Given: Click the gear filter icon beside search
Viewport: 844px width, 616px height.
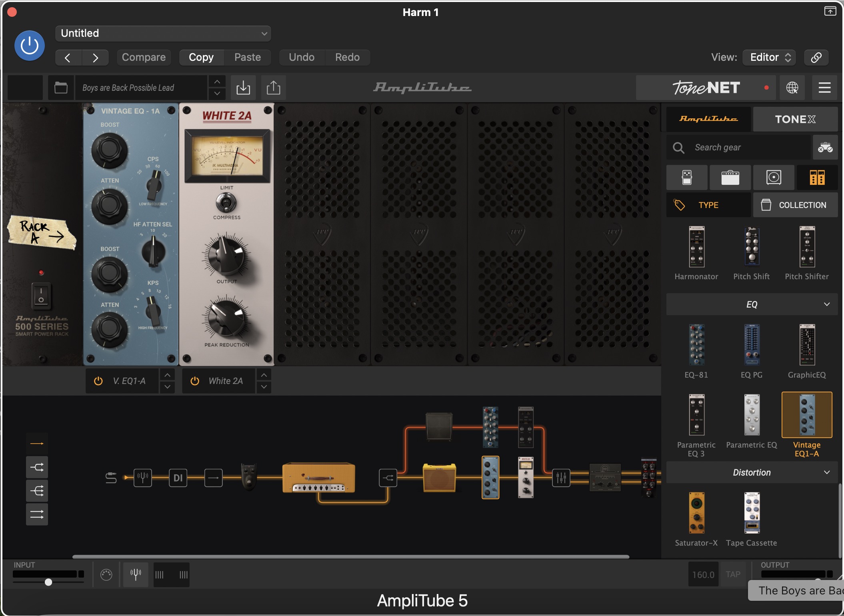Looking at the screenshot, I should click(x=825, y=148).
